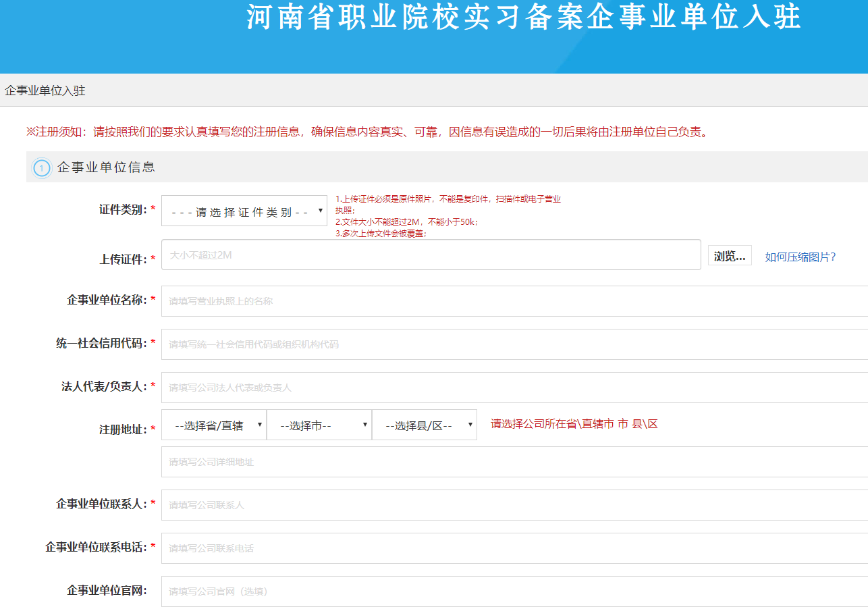The image size is (868, 607).
Task: Expand the 选择县/区 district dropdown
Action: tap(424, 425)
